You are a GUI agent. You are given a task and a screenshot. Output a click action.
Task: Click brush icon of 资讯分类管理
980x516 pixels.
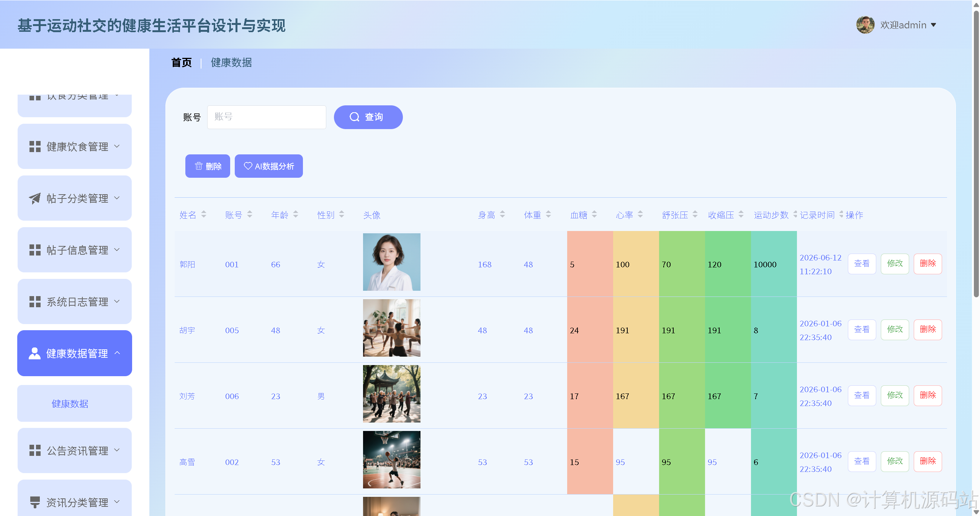35,502
